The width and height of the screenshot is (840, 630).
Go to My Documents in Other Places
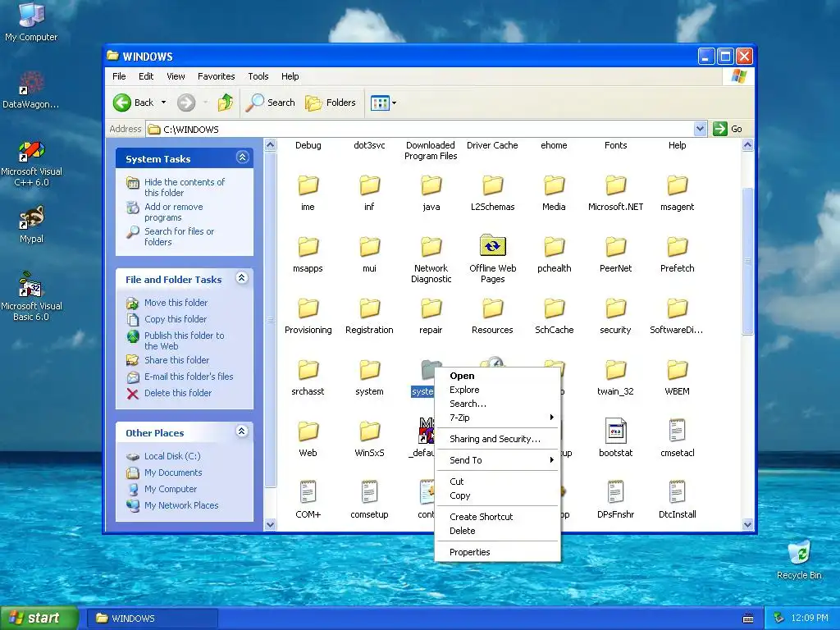[x=173, y=472]
